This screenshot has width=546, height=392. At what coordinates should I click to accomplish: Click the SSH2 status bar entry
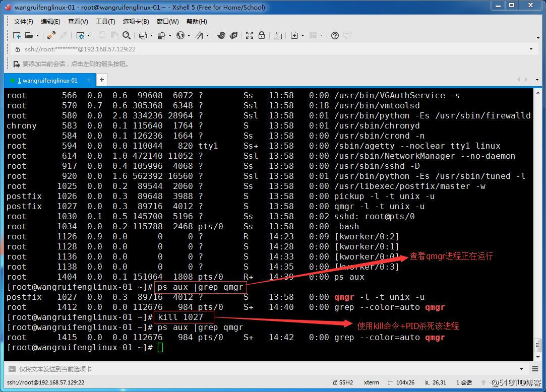tap(343, 382)
